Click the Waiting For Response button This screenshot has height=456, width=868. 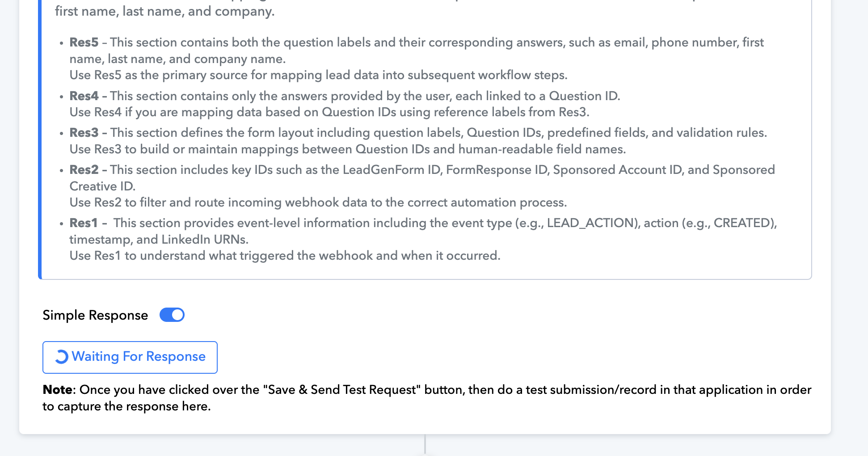130,357
